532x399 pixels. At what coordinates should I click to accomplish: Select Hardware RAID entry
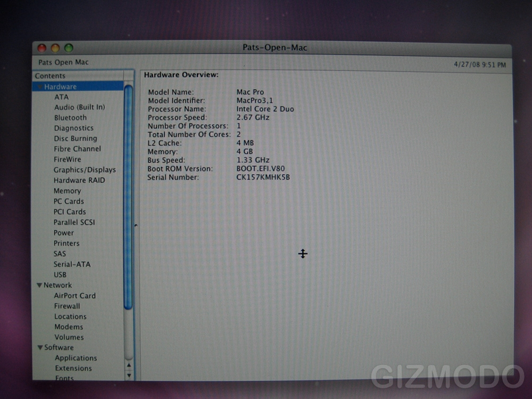click(79, 180)
